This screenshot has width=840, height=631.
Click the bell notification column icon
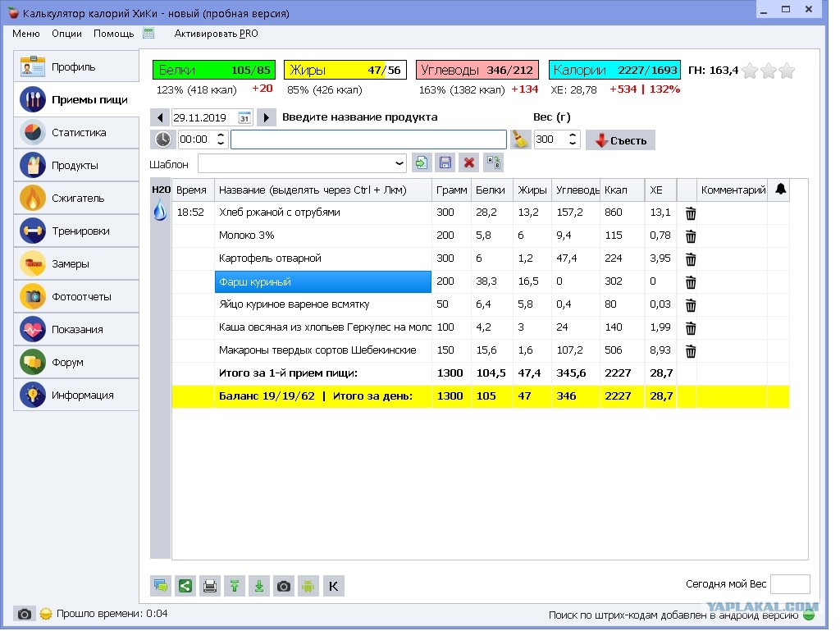(781, 189)
